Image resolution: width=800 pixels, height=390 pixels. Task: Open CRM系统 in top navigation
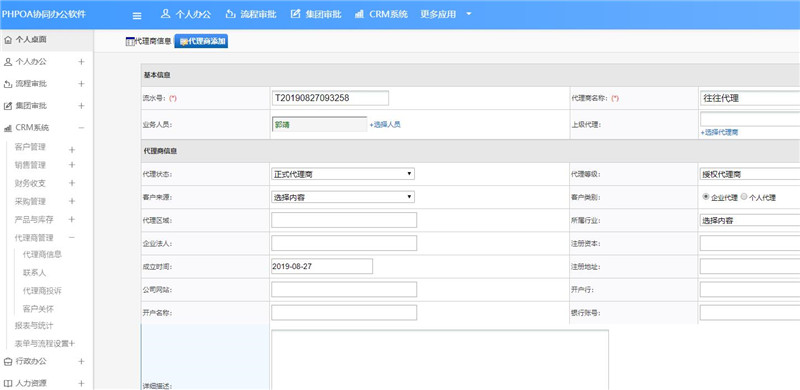click(x=388, y=14)
